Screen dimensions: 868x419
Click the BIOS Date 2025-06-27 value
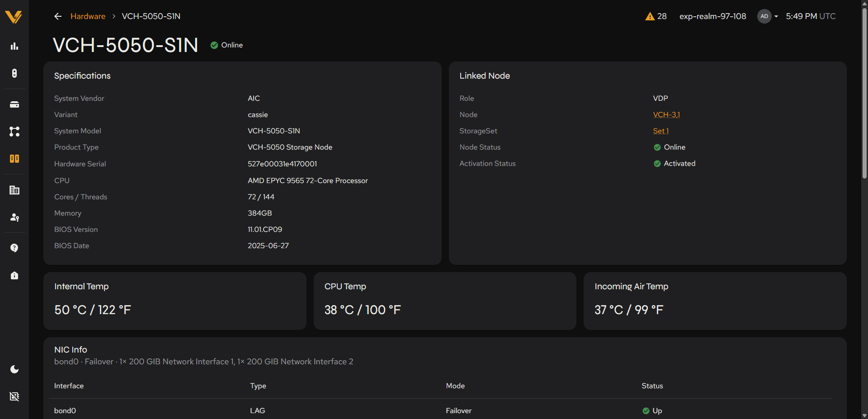(268, 246)
